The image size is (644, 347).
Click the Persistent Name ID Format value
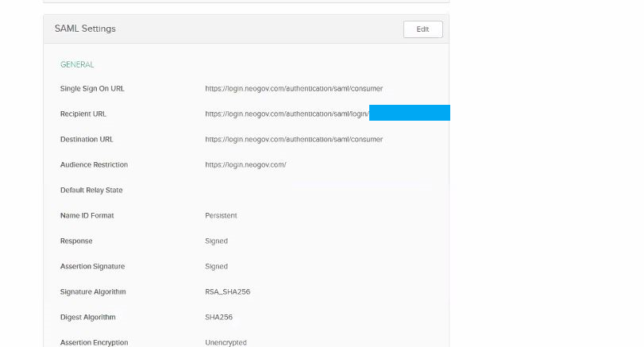[x=221, y=215]
